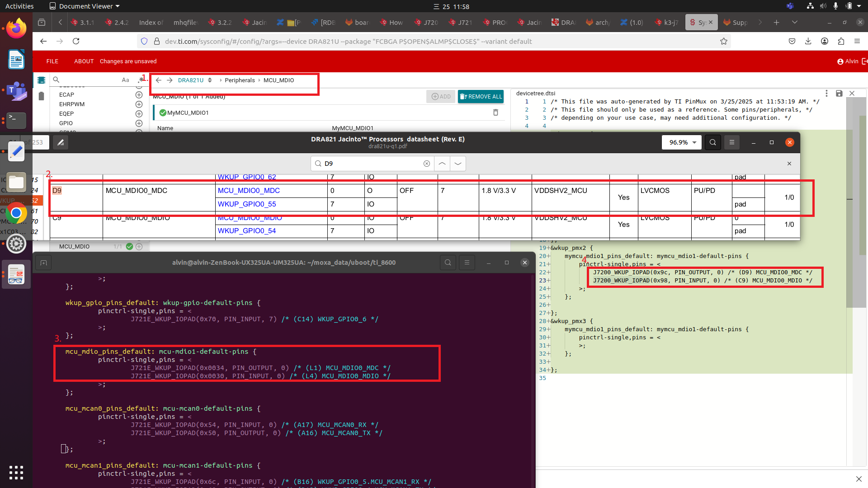
Task: Bookmark this page with the star icon
Action: point(724,41)
